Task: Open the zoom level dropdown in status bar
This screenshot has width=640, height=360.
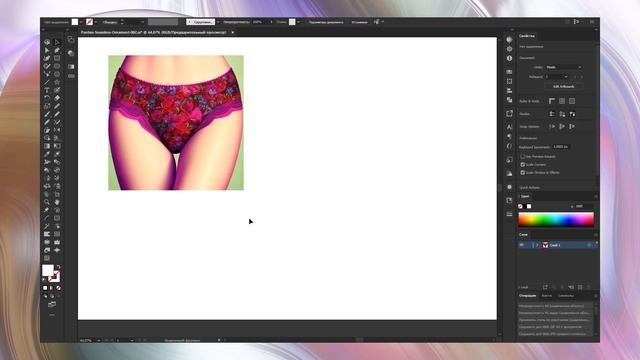Action: pos(99,340)
